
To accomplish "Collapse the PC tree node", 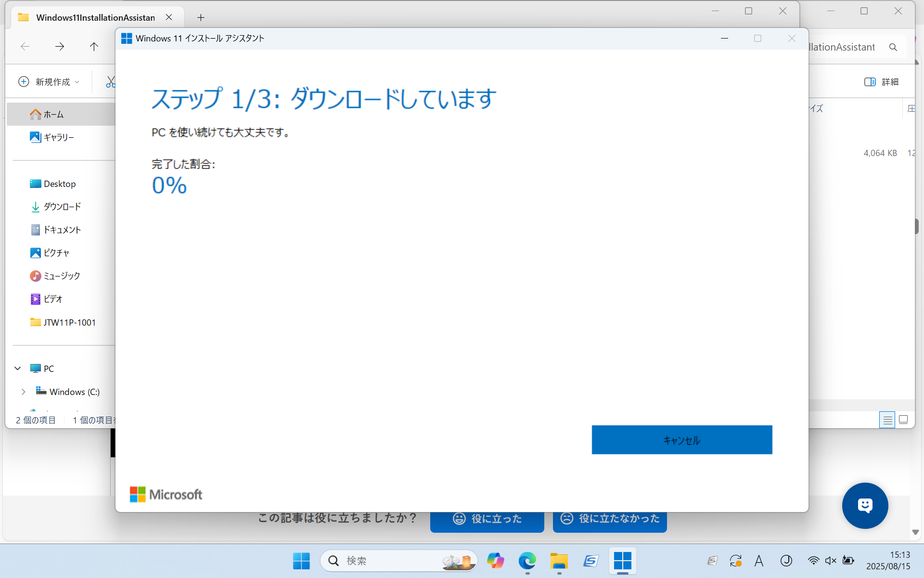I will coord(18,368).
